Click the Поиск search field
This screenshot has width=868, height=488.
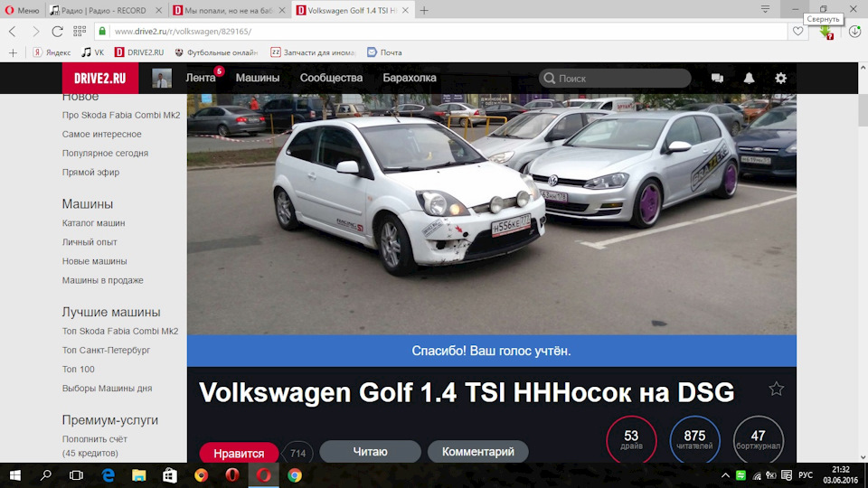click(615, 78)
